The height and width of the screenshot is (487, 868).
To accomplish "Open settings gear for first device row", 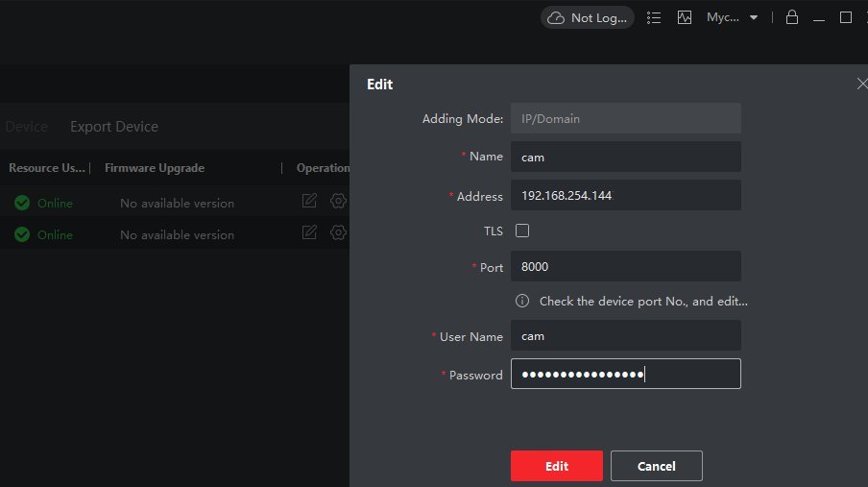I will [338, 202].
